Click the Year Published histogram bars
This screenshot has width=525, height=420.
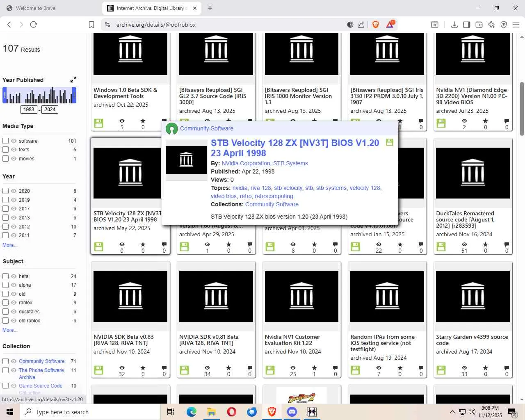coord(39,96)
